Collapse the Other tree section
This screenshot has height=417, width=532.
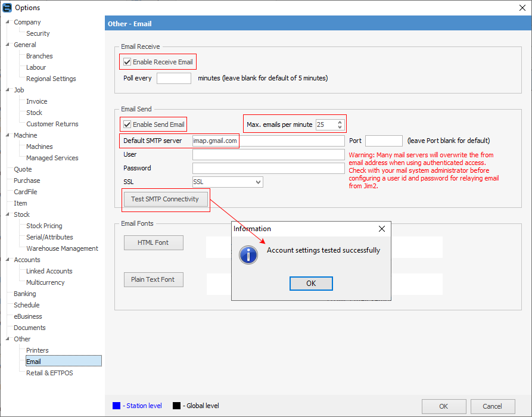[x=7, y=339]
